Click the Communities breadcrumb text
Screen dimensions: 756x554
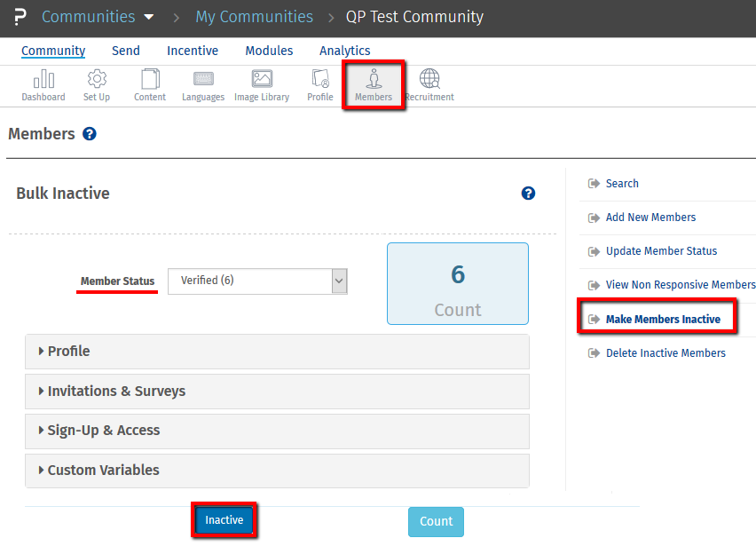tap(88, 17)
